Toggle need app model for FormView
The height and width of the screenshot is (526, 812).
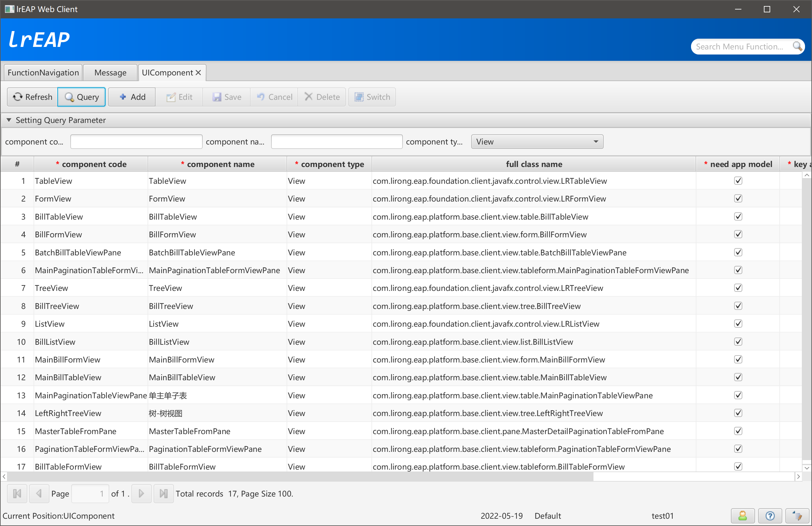pyautogui.click(x=738, y=198)
